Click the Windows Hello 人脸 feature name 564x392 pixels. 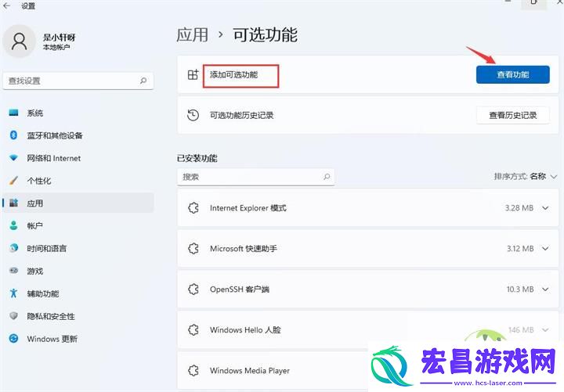point(245,330)
